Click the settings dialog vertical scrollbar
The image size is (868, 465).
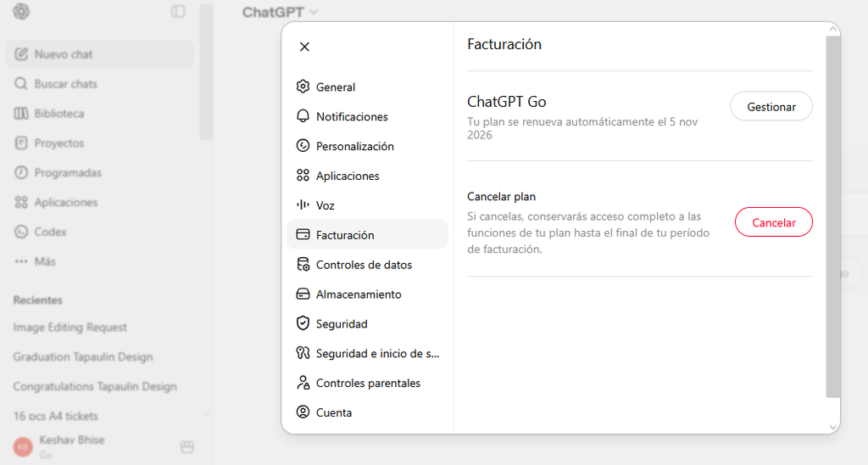(832, 216)
